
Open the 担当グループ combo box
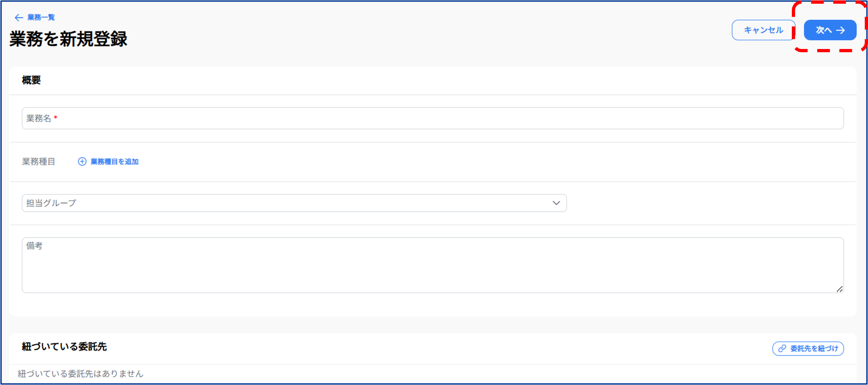click(x=294, y=203)
